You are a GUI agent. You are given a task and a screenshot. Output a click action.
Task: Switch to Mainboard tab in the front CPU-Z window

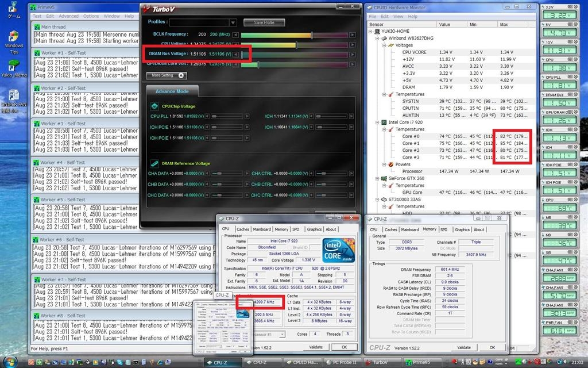(x=262, y=229)
